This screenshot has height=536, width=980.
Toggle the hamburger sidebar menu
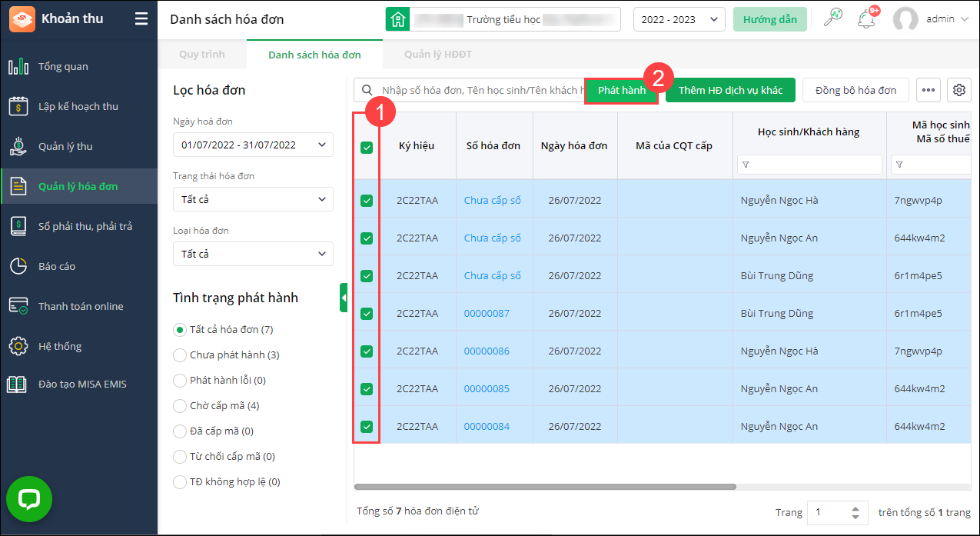point(141,19)
